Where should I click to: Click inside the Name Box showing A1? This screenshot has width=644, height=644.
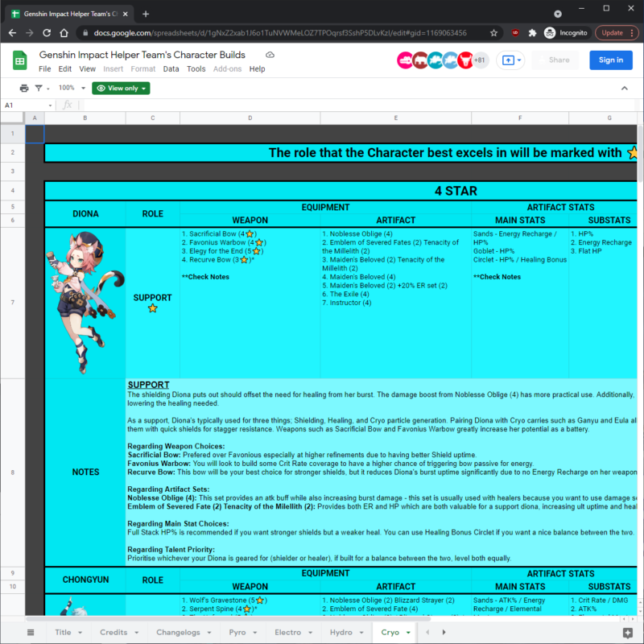[x=24, y=105]
